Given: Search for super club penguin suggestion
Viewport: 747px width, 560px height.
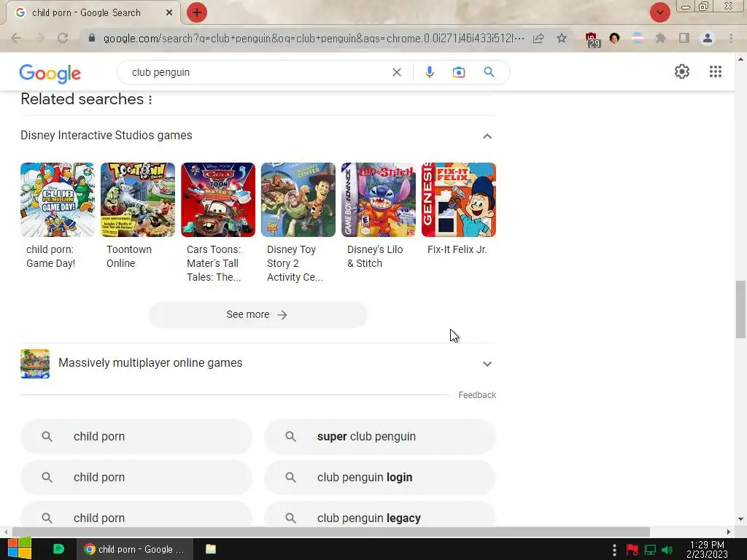Looking at the screenshot, I should (x=379, y=436).
